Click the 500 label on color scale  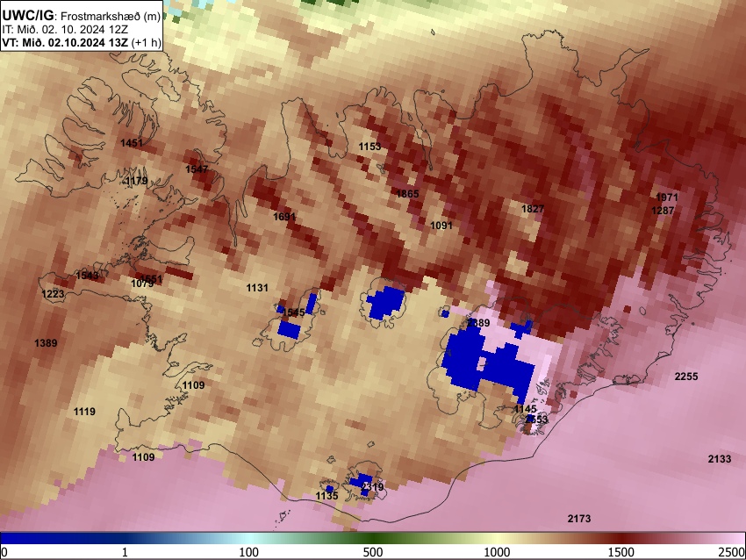coord(373,552)
